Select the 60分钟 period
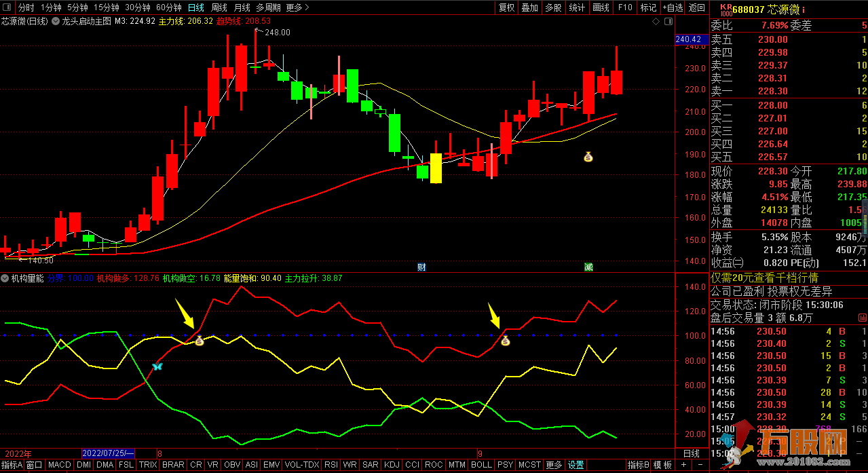 (169, 7)
